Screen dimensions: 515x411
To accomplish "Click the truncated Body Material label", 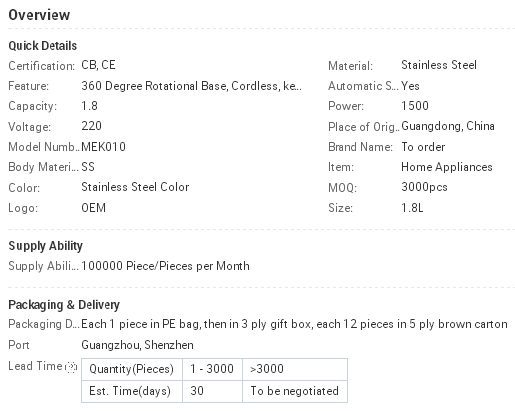I will 43,167.
